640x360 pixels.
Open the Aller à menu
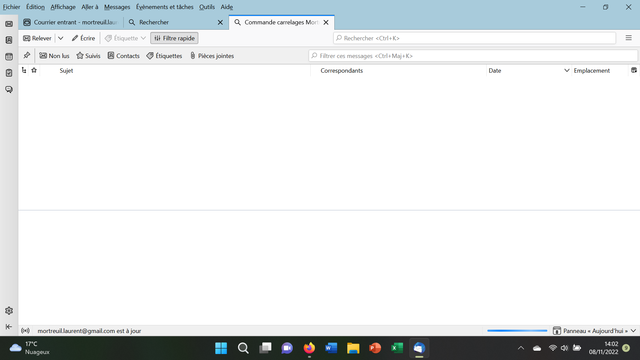(90, 7)
